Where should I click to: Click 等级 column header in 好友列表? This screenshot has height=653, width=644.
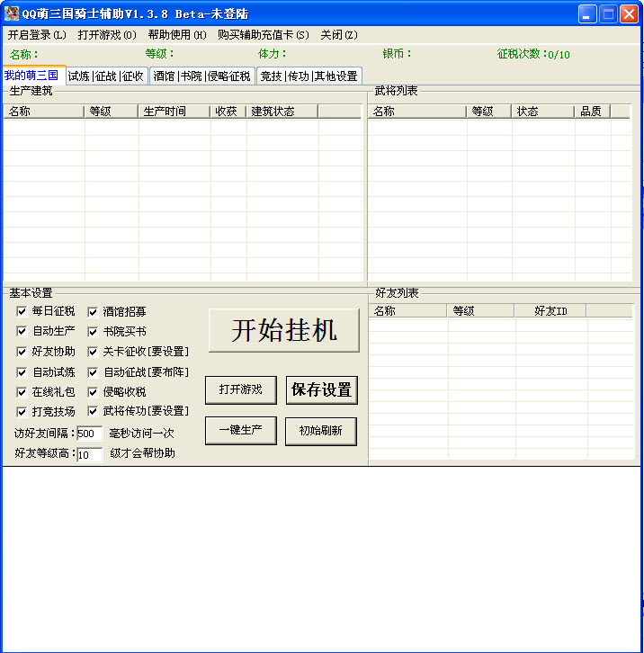pos(481,311)
